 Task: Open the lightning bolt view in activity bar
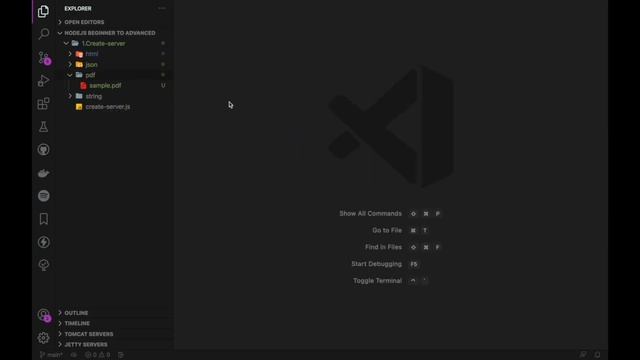click(43, 242)
